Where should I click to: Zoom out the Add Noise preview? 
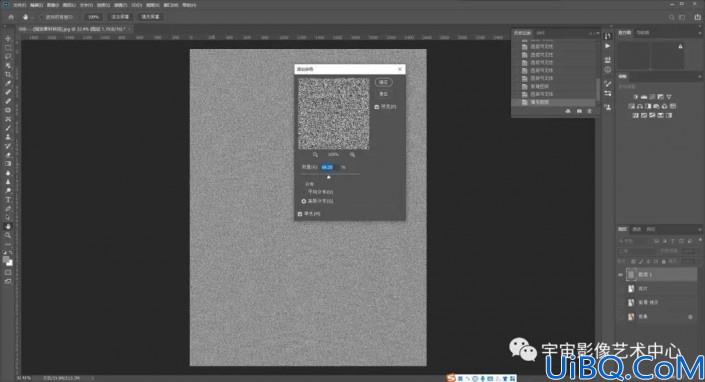[x=315, y=155]
